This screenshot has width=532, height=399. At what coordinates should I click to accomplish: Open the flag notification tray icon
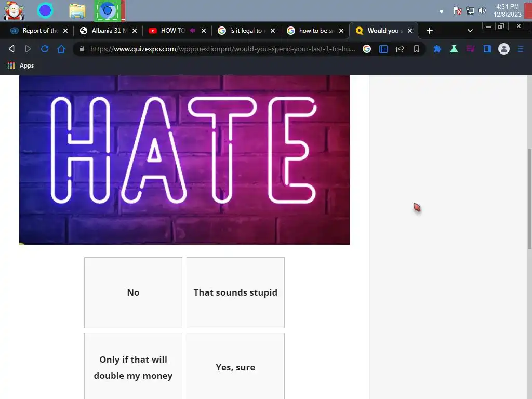click(x=457, y=11)
